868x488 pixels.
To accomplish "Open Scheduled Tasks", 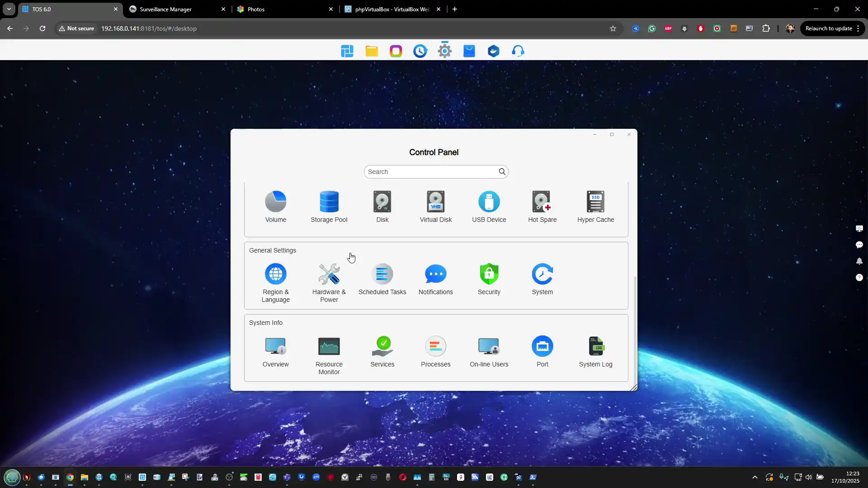I will click(382, 274).
